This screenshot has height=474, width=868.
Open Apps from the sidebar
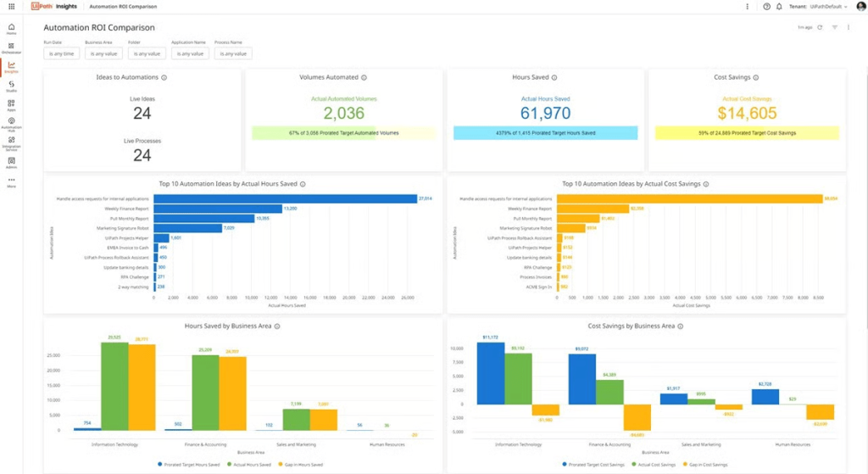pos(11,105)
